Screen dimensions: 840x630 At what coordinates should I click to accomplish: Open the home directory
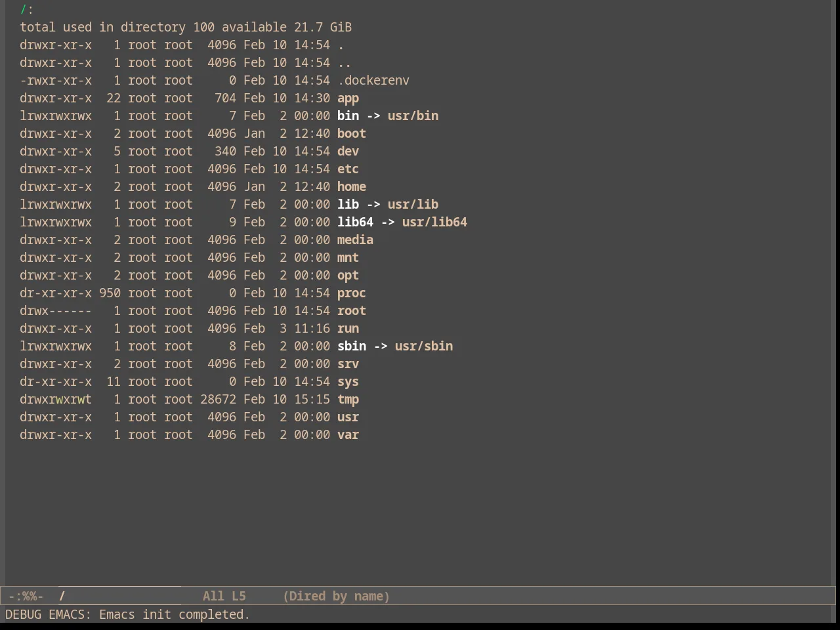click(x=352, y=187)
